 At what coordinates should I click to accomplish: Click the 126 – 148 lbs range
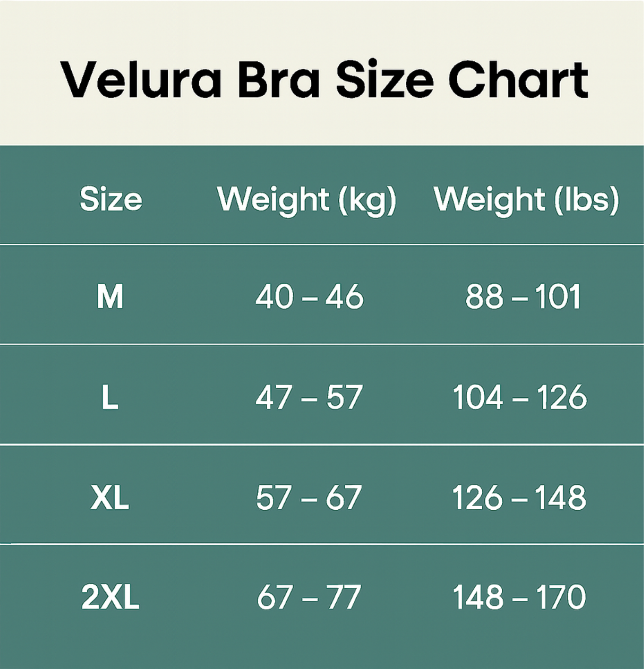coord(519,498)
